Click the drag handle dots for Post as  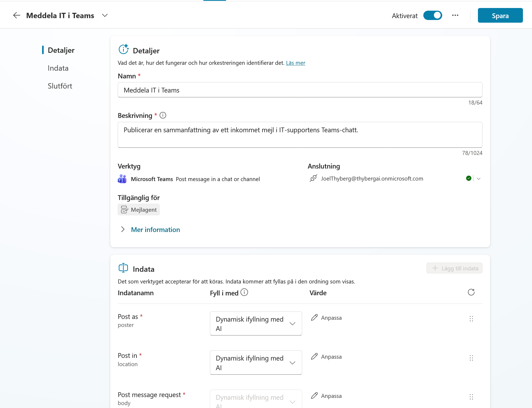(x=471, y=319)
